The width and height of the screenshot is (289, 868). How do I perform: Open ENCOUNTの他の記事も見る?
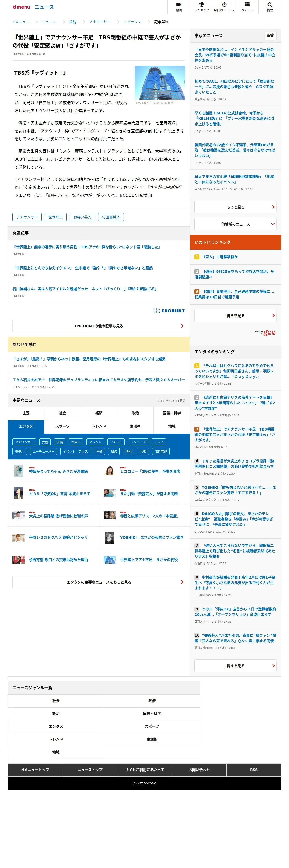point(99,326)
